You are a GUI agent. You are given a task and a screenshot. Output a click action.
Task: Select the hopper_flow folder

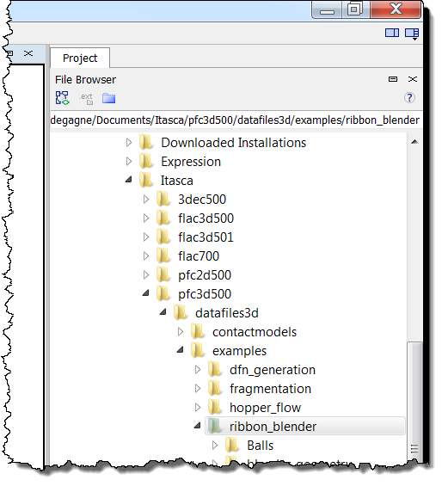(x=265, y=408)
